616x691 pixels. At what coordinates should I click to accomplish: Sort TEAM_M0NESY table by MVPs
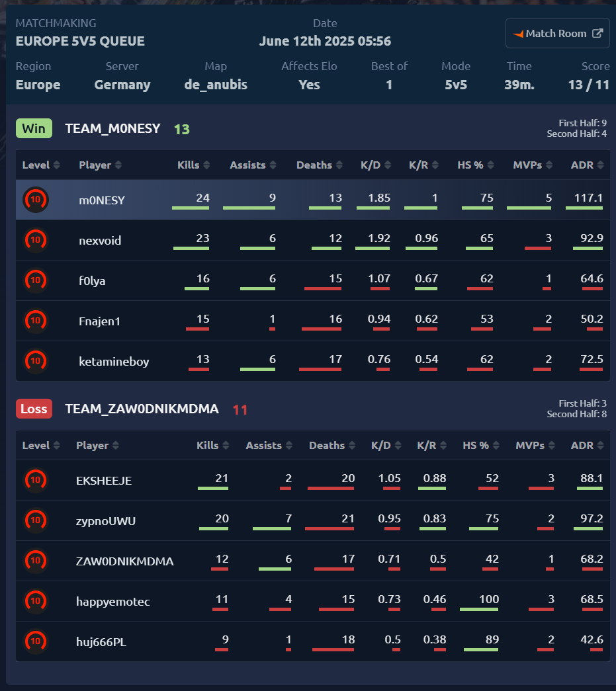click(533, 165)
